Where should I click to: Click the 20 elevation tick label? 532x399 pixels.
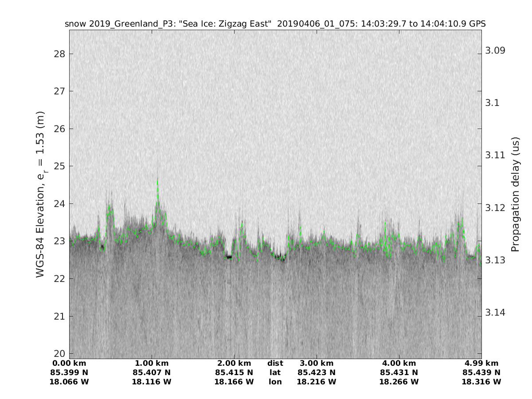[59, 353]
